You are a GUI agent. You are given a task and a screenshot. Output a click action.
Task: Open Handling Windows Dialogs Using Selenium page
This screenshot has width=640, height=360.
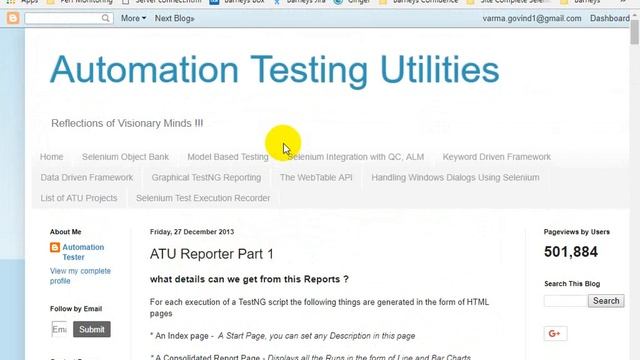[455, 178]
